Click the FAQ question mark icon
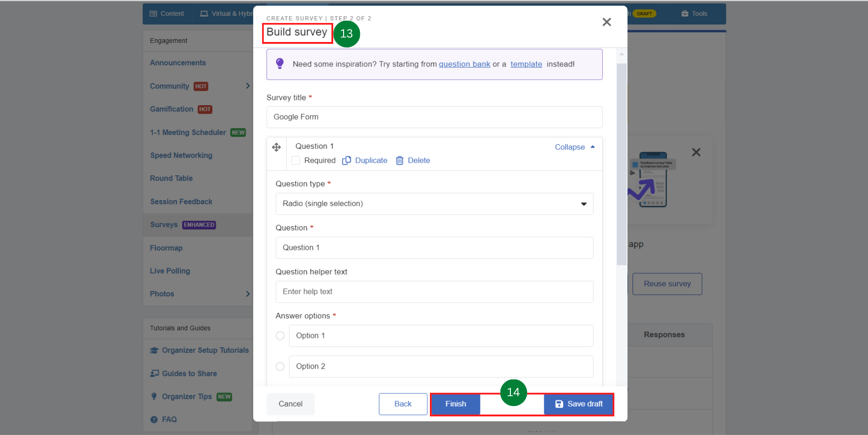 [154, 420]
